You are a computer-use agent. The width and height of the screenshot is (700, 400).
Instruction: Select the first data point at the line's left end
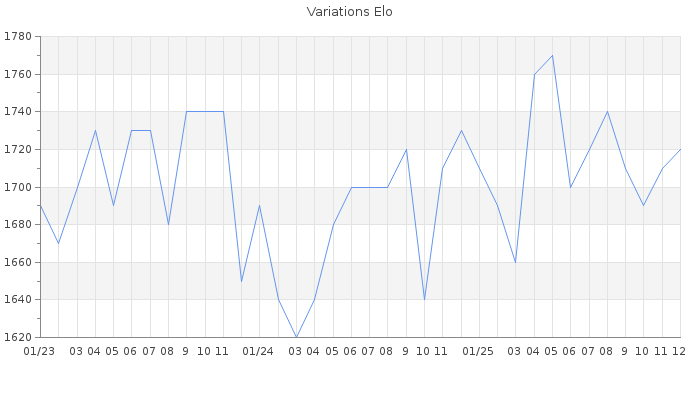pyautogui.click(x=40, y=206)
